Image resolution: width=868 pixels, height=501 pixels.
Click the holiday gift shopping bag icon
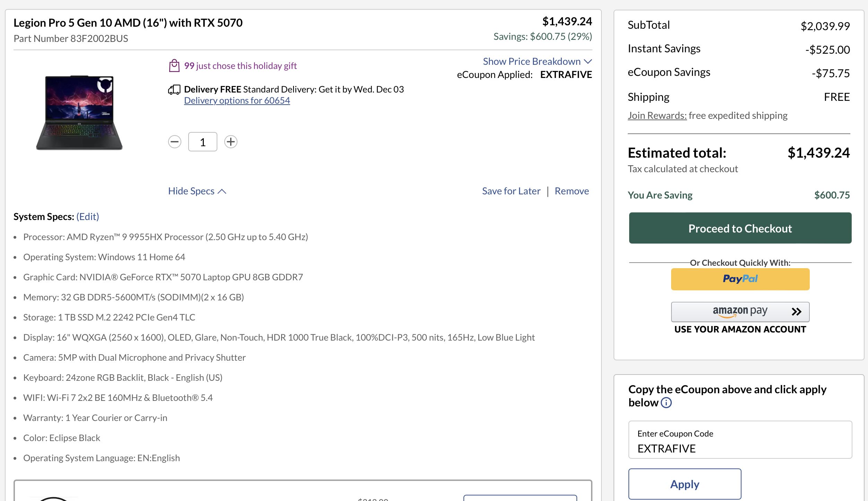point(174,65)
